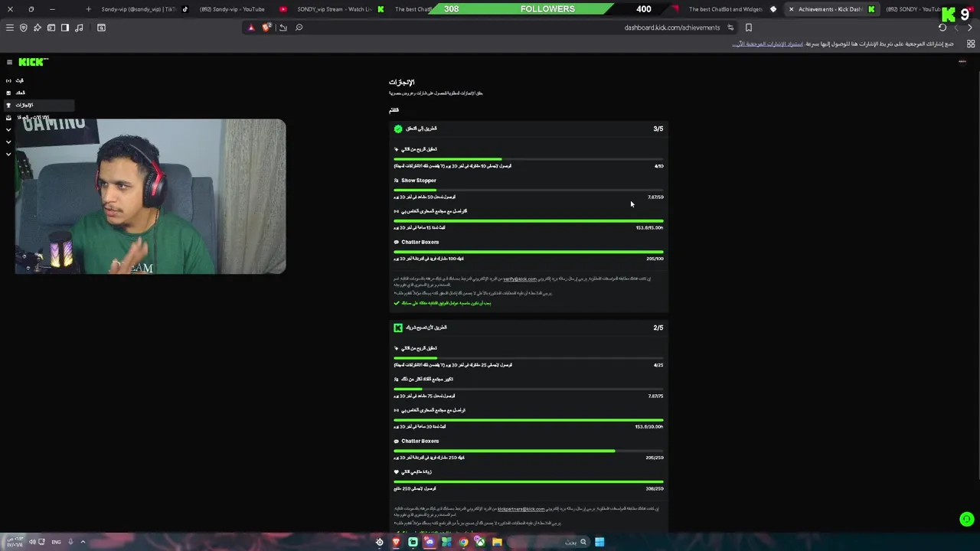Expand the second collapsed sidebar chevron
This screenshot has width=980, height=551.
(8, 142)
